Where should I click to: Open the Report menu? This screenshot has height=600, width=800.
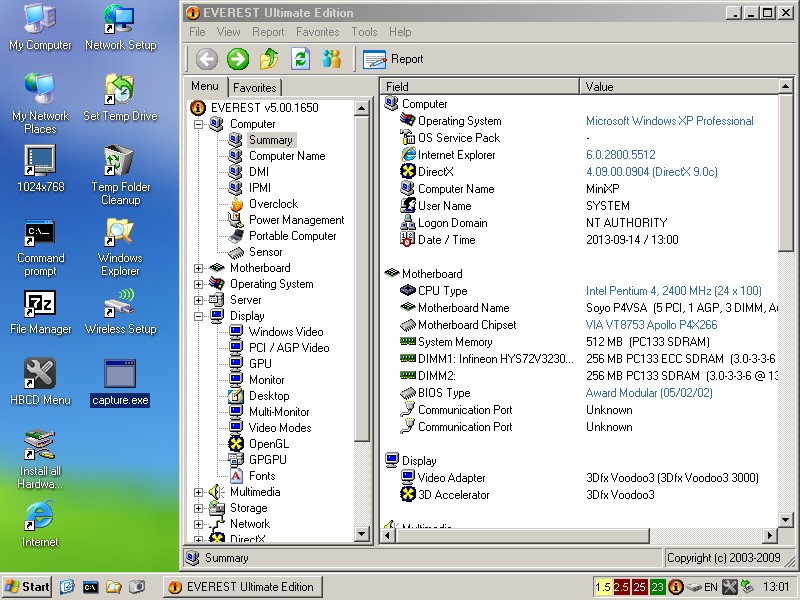(x=268, y=32)
